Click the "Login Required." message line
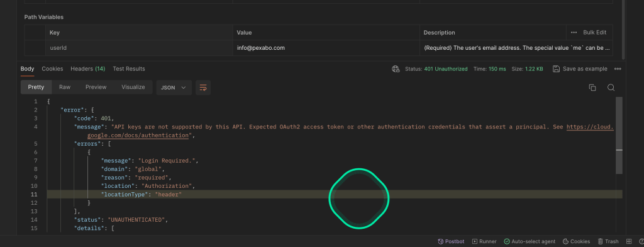 click(150, 161)
